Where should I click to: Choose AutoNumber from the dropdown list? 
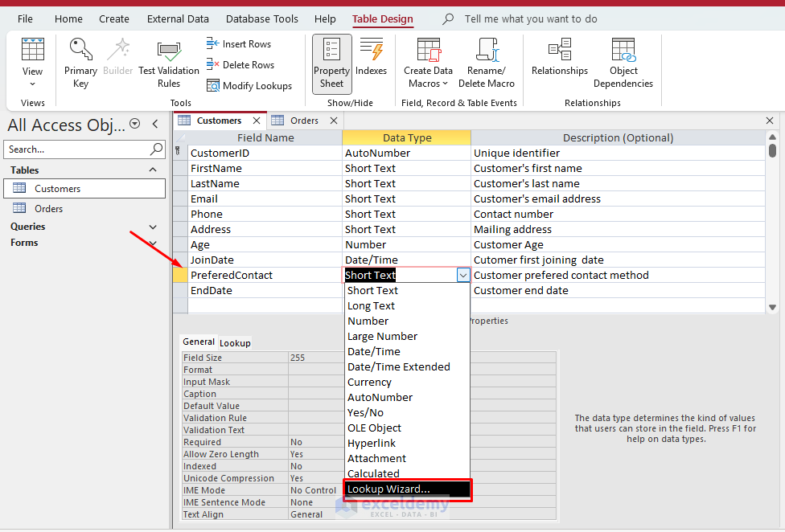coord(408,397)
